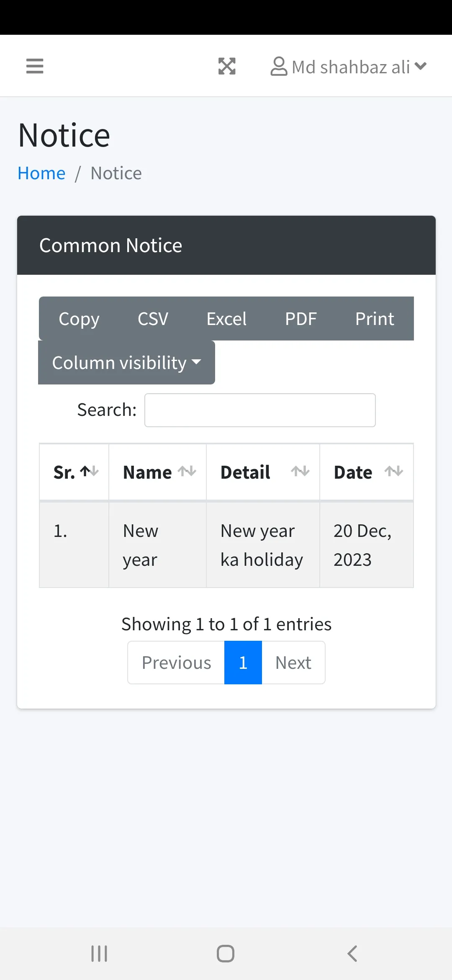
Task: Tap the Android home navigation button
Action: (x=226, y=954)
